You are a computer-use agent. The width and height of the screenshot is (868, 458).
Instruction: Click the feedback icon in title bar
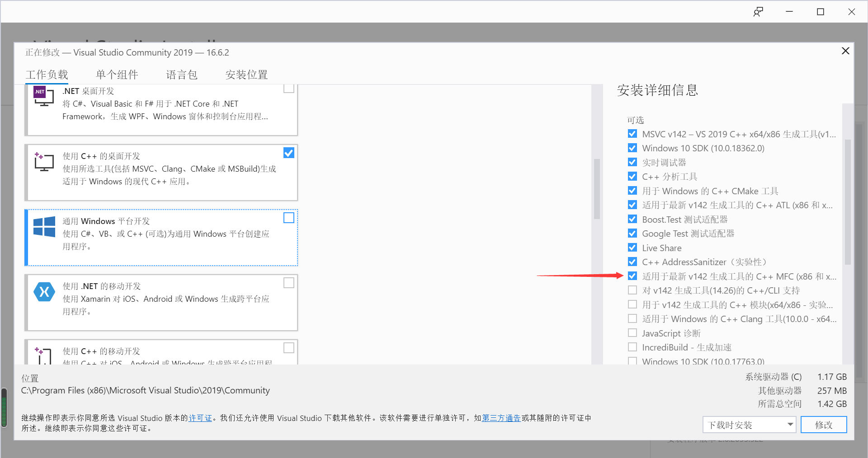758,12
